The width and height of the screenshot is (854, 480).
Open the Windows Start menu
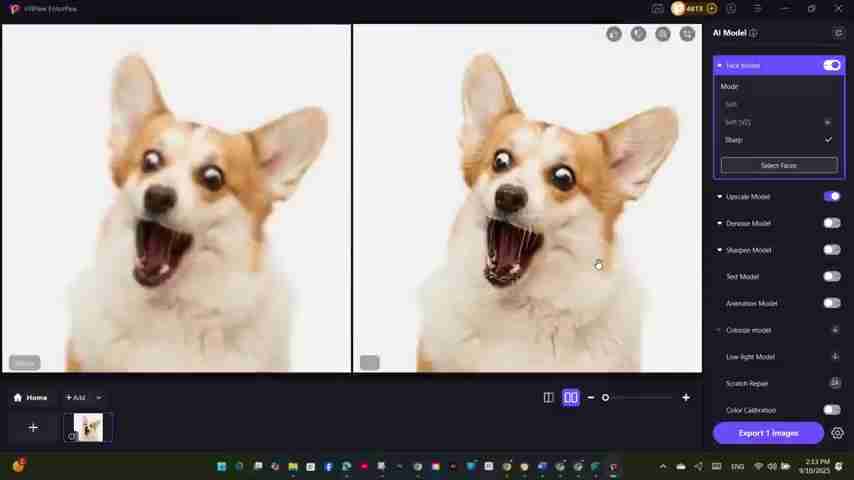[x=221, y=466]
